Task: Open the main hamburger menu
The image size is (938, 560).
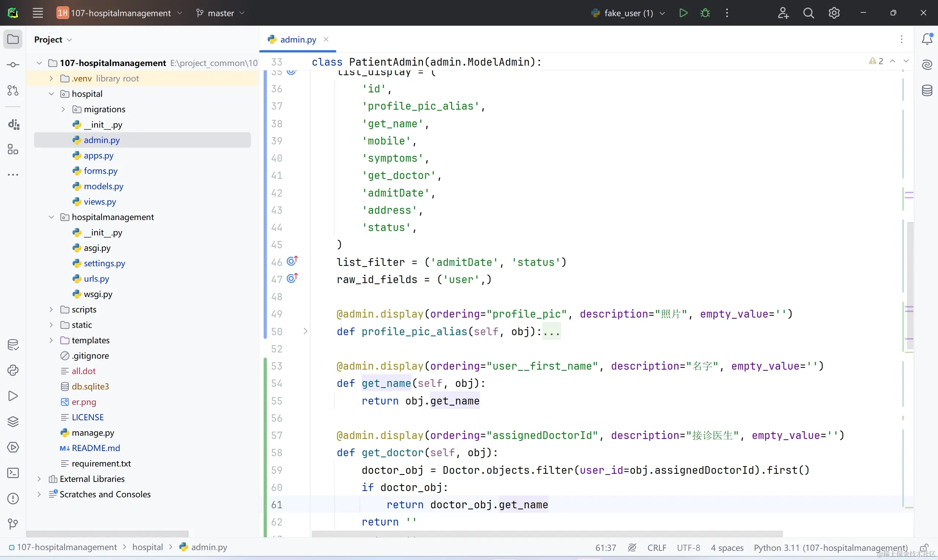Action: 38,13
